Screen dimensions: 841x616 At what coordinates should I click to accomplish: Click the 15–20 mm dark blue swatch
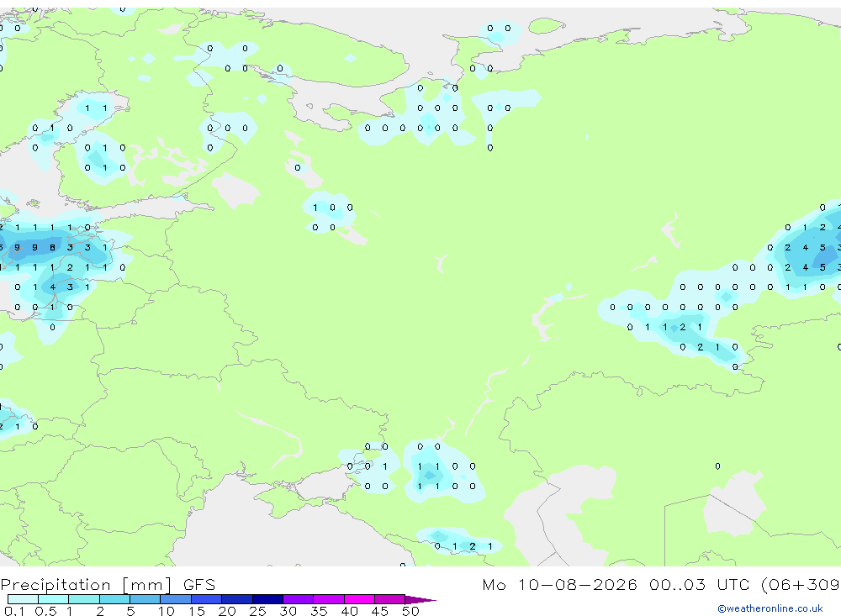click(x=207, y=599)
